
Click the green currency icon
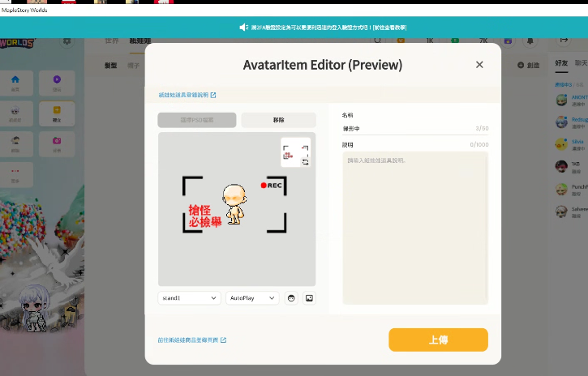pyautogui.click(x=455, y=40)
